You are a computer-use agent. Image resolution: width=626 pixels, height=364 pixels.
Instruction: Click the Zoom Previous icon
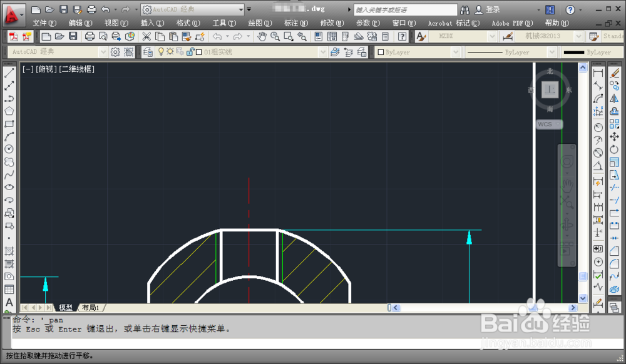point(302,37)
